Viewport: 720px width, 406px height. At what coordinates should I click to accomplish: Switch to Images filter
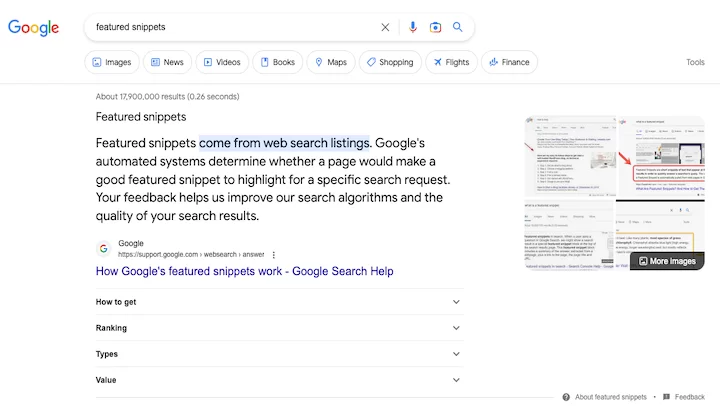(x=112, y=62)
